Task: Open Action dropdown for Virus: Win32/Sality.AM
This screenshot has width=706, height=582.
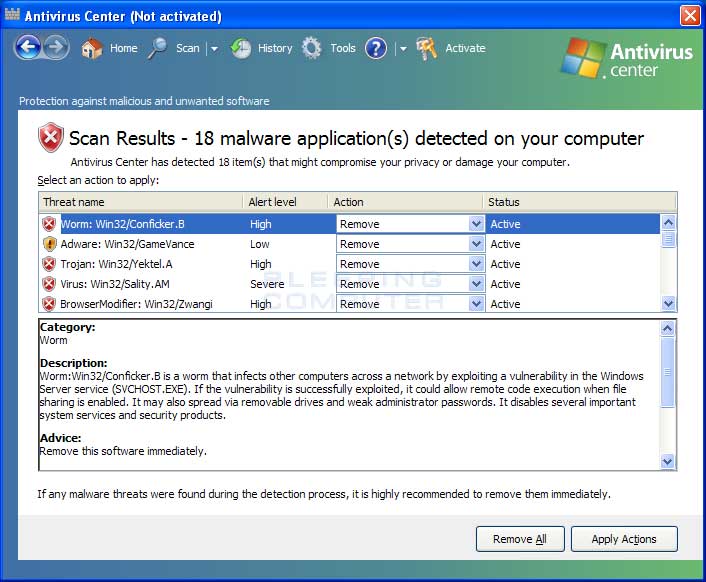Action: 476,284
